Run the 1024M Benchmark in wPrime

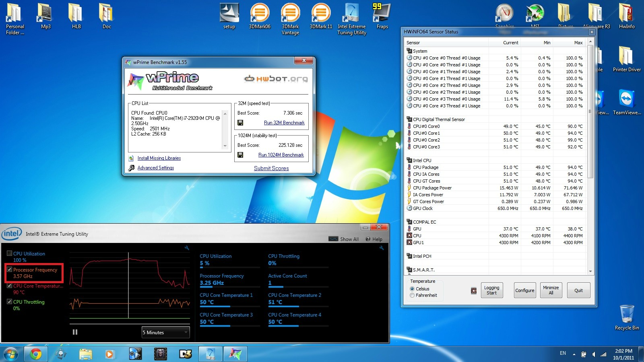(x=281, y=155)
